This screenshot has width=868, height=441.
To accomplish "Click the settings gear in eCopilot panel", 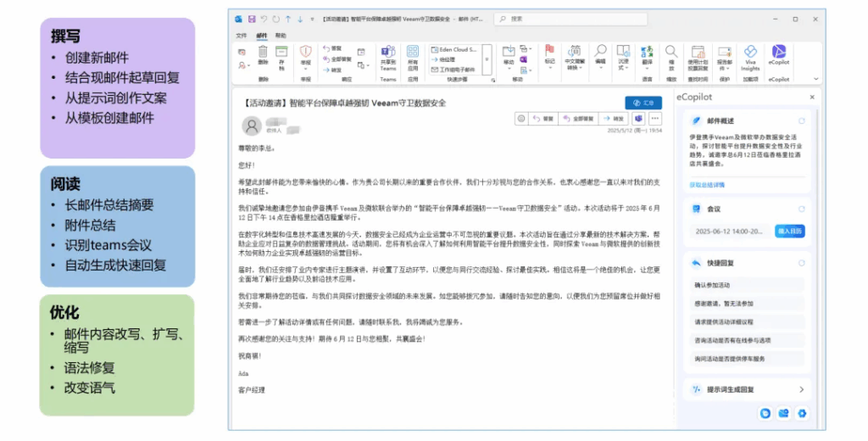I will point(802,413).
